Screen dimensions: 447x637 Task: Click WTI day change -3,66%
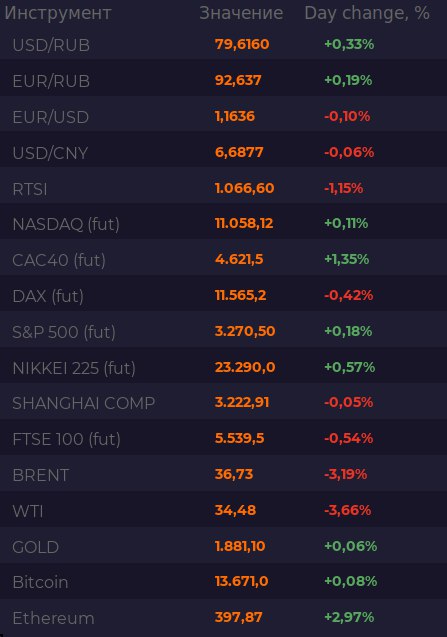(x=347, y=510)
